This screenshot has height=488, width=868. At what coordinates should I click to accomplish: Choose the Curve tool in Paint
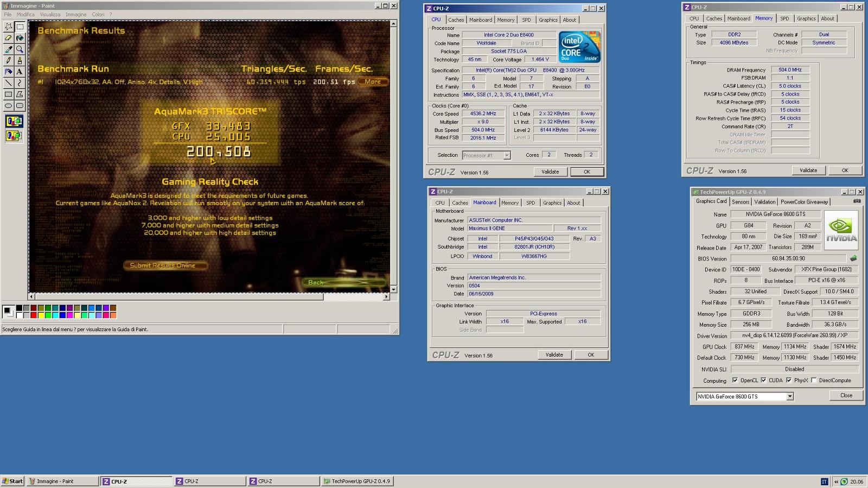[x=20, y=83]
